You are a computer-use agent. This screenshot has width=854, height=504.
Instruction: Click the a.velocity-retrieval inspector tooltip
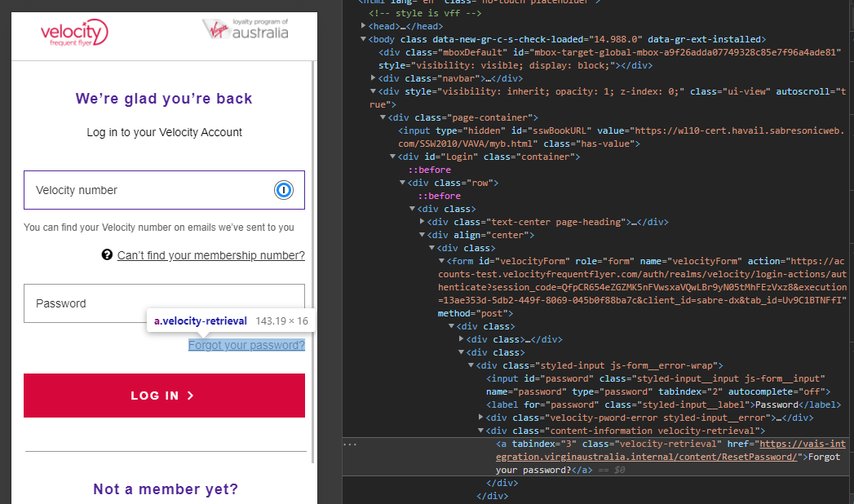pyautogui.click(x=231, y=321)
